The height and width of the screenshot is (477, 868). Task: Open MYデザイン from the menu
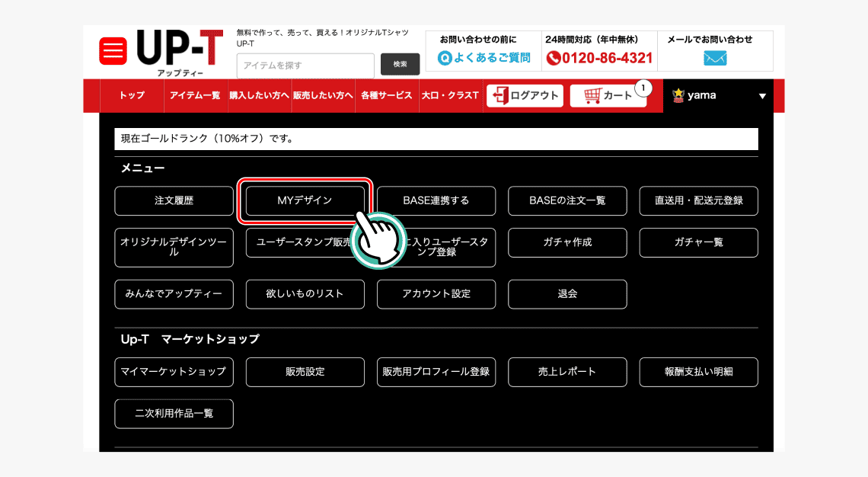coord(305,201)
